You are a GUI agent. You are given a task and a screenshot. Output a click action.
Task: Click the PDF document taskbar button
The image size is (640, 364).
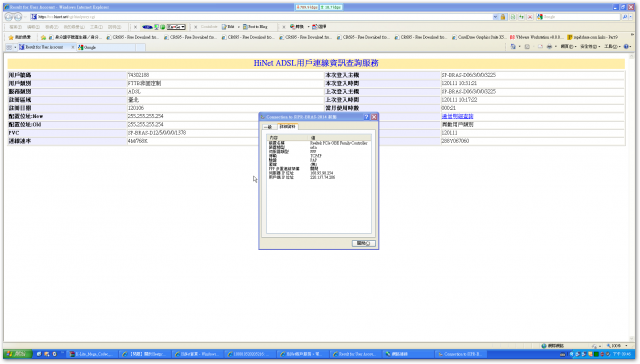coord(92,354)
